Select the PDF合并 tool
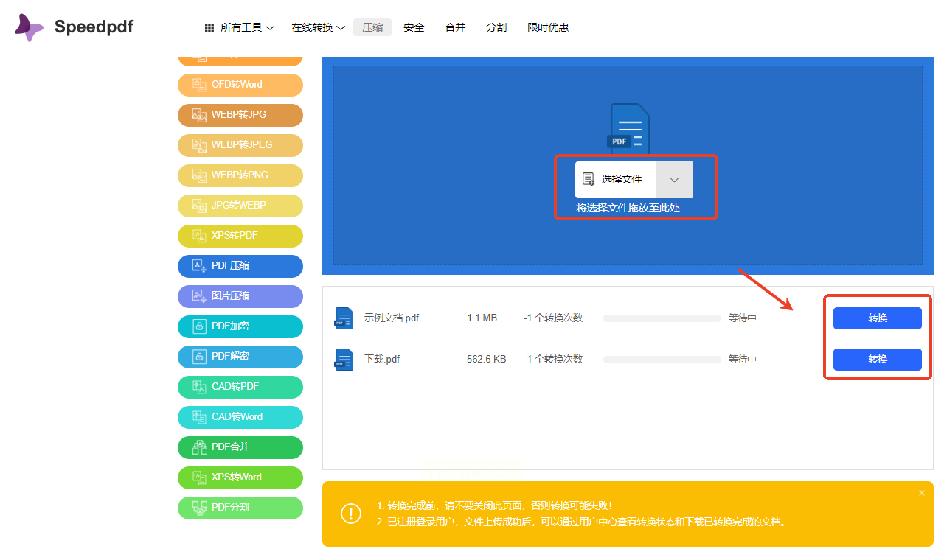The image size is (944, 560). click(x=240, y=447)
